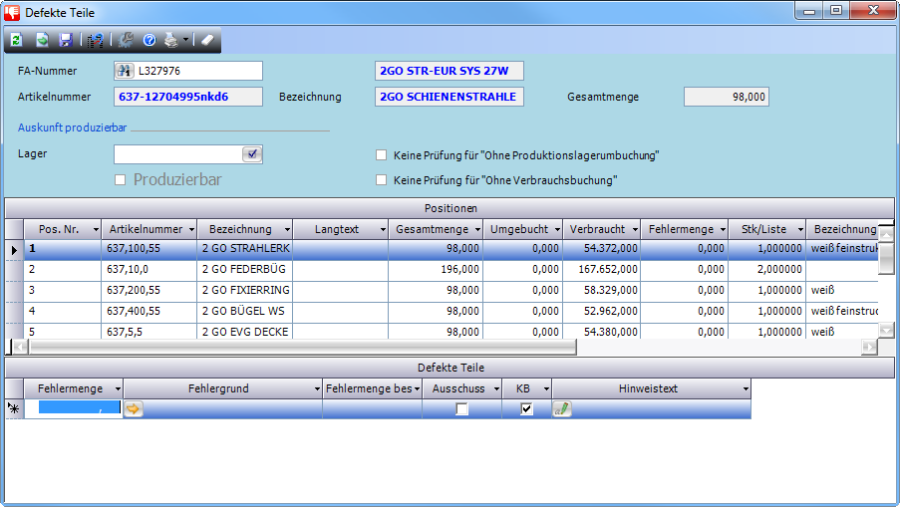This screenshot has height=507, width=900.
Task: Click the green refresh icon in toolbar
Action: (x=17, y=41)
